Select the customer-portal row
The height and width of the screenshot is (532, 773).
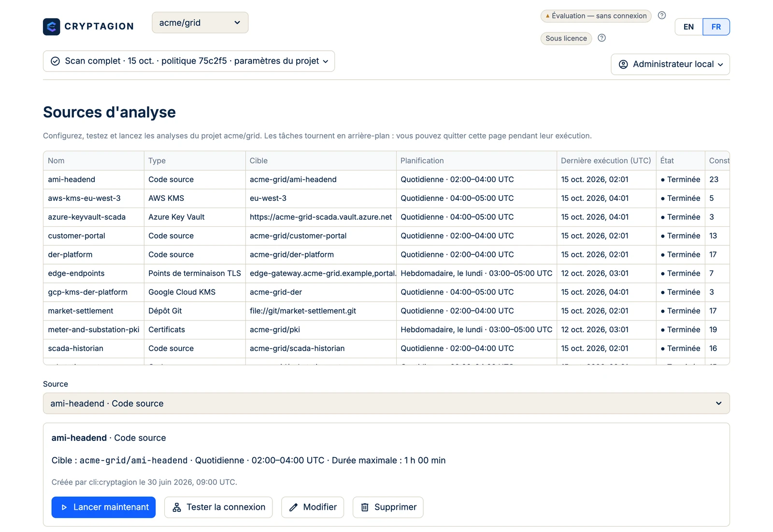[386, 236]
